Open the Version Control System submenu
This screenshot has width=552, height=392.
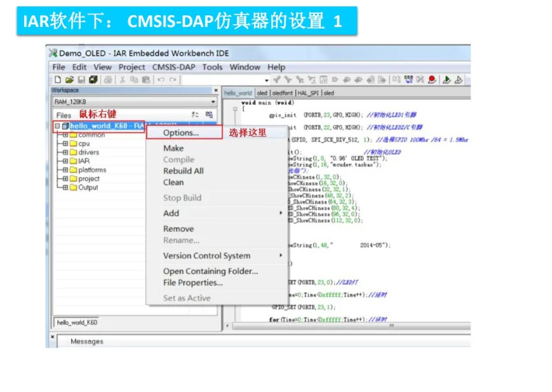tap(217, 256)
